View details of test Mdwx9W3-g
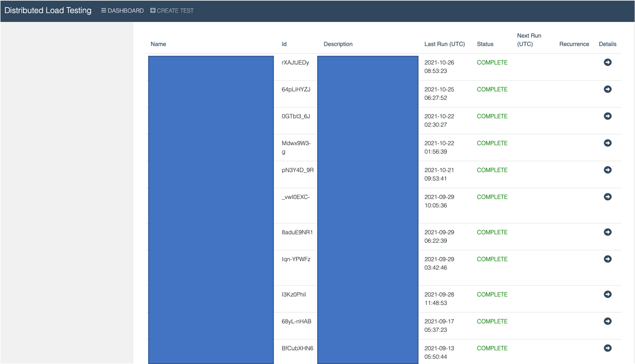635x364 pixels. click(607, 143)
